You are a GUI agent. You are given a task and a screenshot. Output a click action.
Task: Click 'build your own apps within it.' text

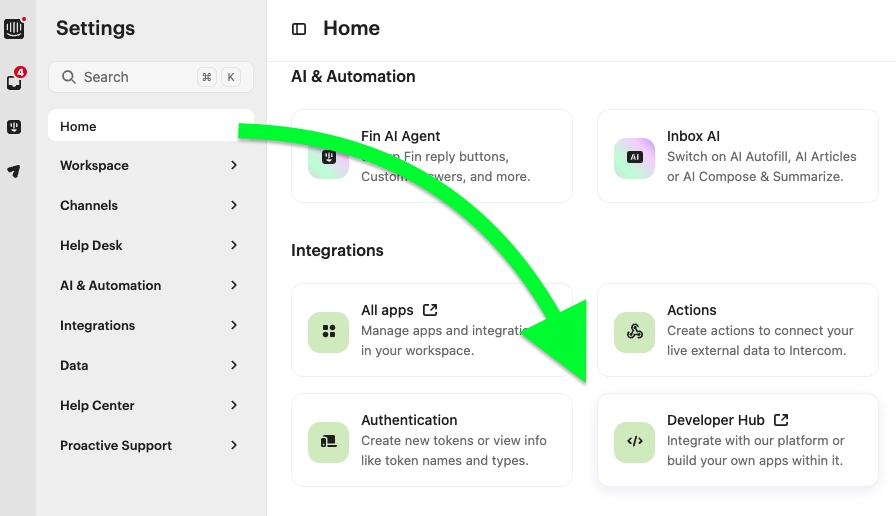[755, 461]
